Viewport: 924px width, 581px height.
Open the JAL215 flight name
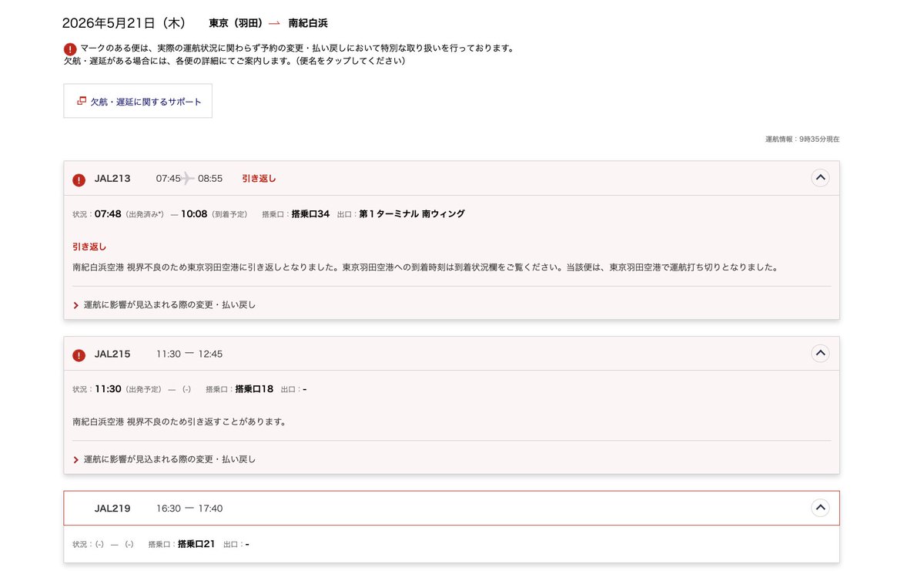(x=112, y=354)
